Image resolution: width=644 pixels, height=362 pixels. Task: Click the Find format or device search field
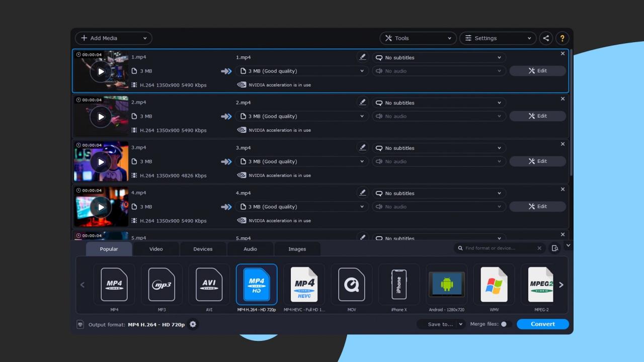(497, 248)
